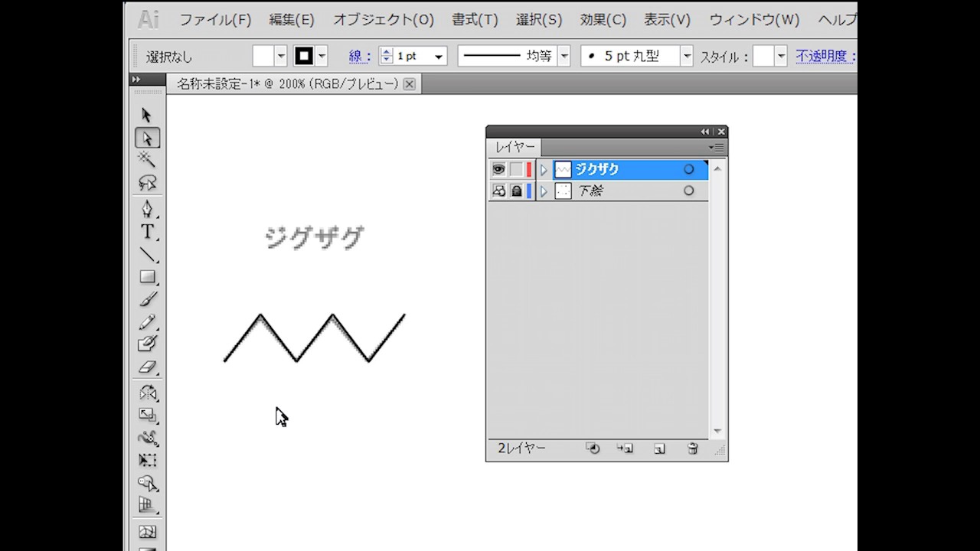Click Make/Release Clipping Mask icon in Layers panel

coord(593,449)
